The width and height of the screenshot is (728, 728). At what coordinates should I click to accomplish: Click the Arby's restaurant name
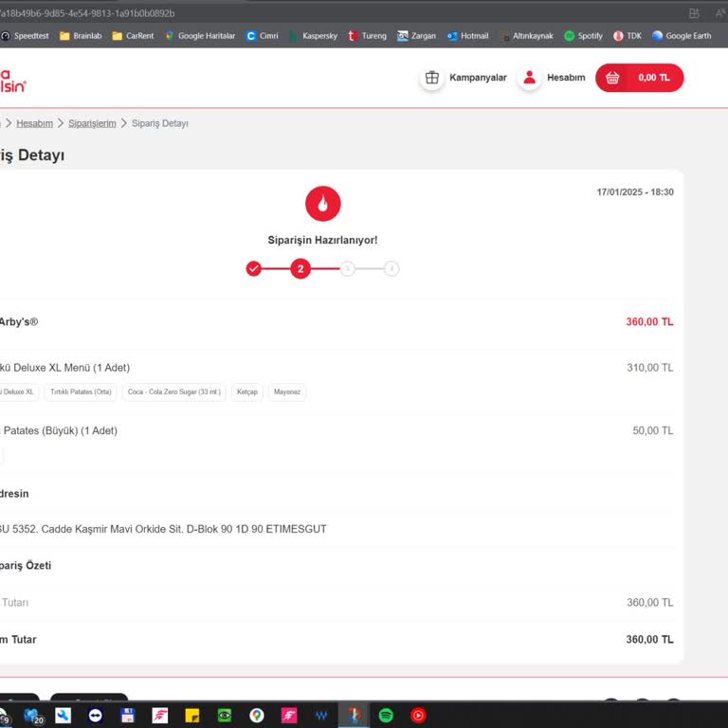19,321
